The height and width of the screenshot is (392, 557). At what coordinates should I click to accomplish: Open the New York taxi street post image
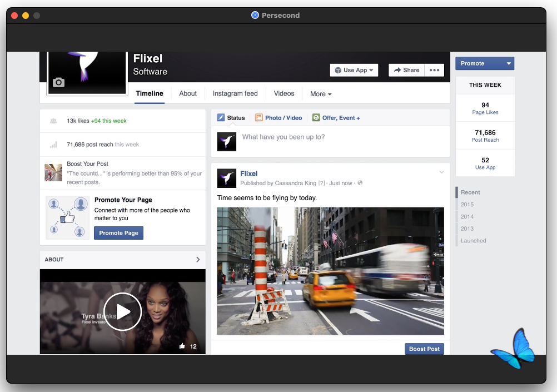(x=330, y=271)
